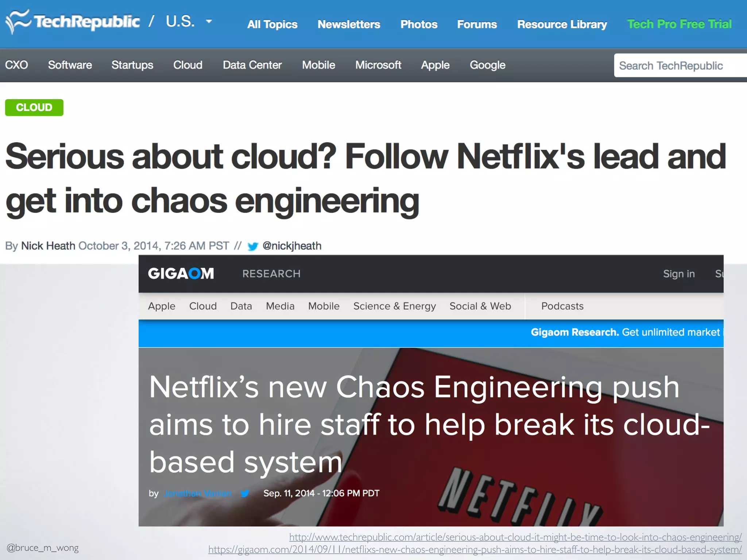Click the Twitter bird next to @nickjheath
The height and width of the screenshot is (560, 747).
[253, 246]
